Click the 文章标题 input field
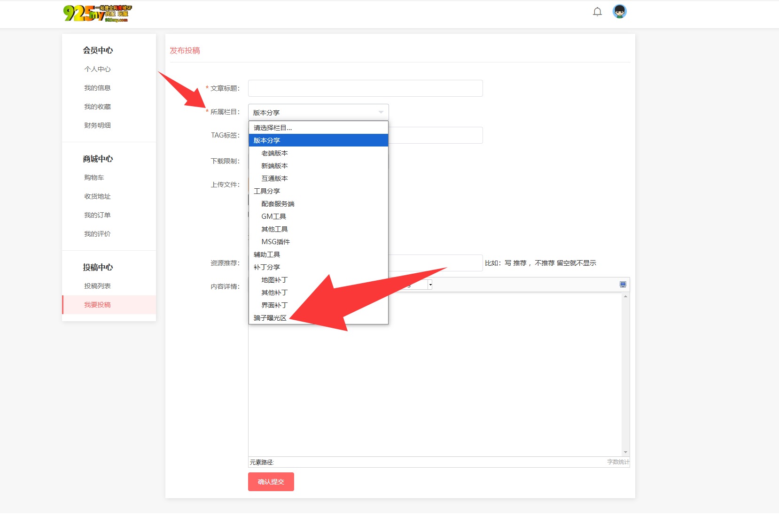 coord(365,88)
